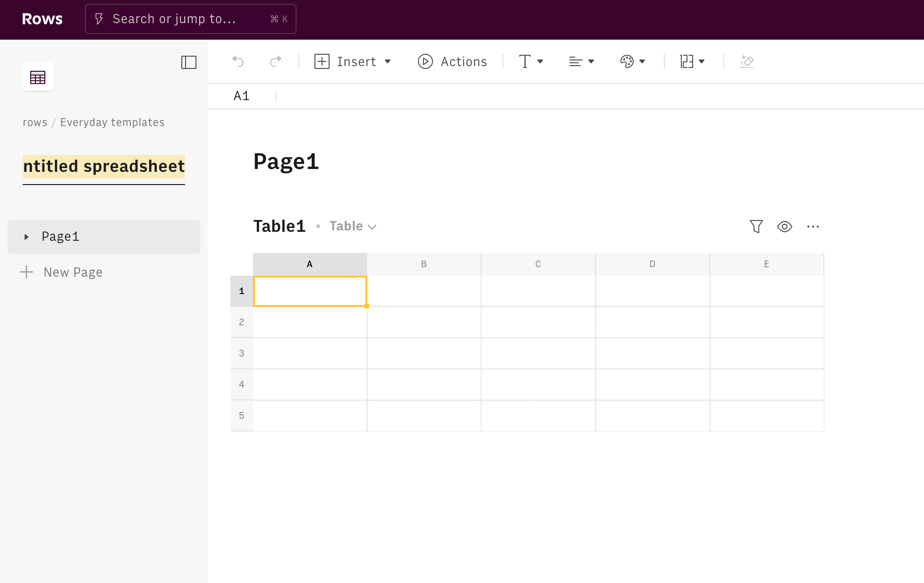Click the spreadsheet grid icon in sidebar
Image resolution: width=924 pixels, height=583 pixels.
[x=38, y=77]
